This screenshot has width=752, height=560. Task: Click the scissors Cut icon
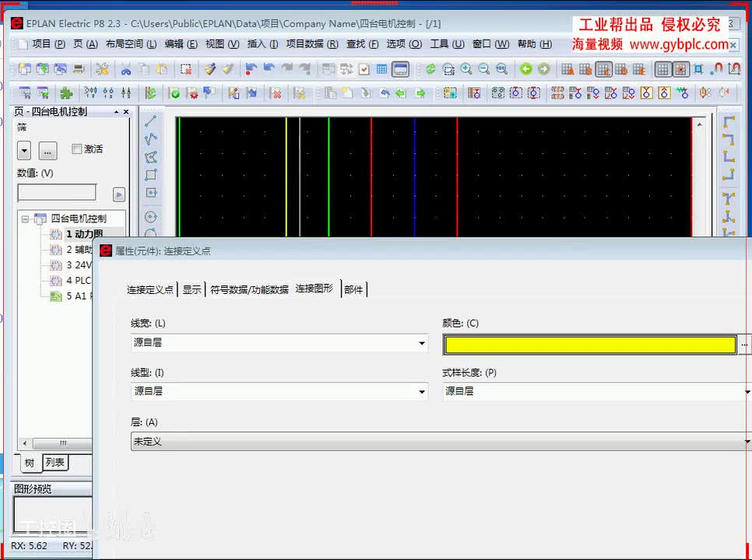click(x=126, y=69)
